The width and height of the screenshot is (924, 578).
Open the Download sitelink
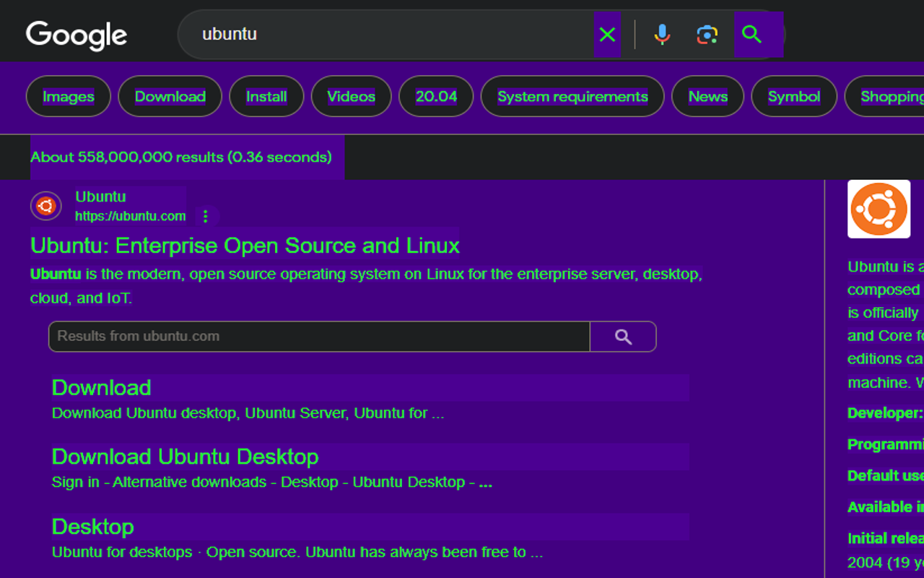(102, 388)
